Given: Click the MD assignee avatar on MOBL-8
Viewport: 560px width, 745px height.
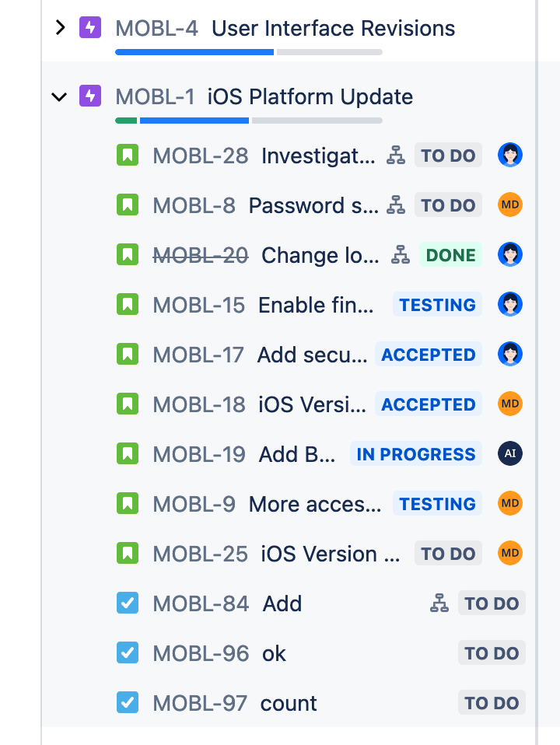Looking at the screenshot, I should [510, 205].
